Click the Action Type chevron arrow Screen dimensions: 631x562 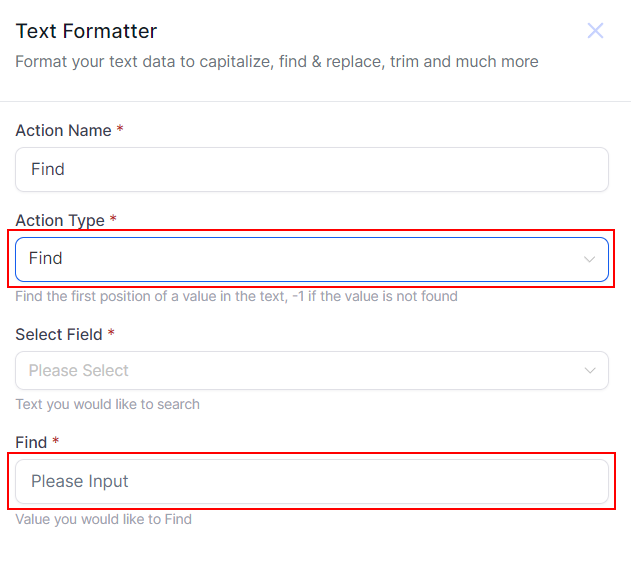tap(589, 259)
